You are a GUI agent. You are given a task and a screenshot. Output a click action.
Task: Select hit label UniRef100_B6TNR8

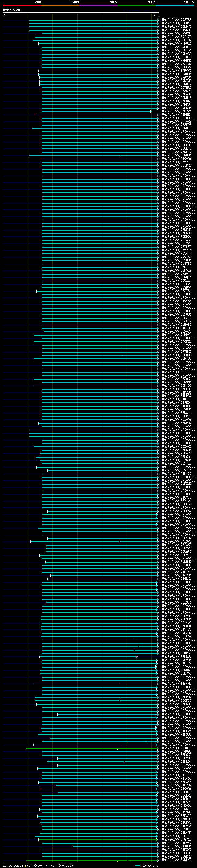[176, 88]
